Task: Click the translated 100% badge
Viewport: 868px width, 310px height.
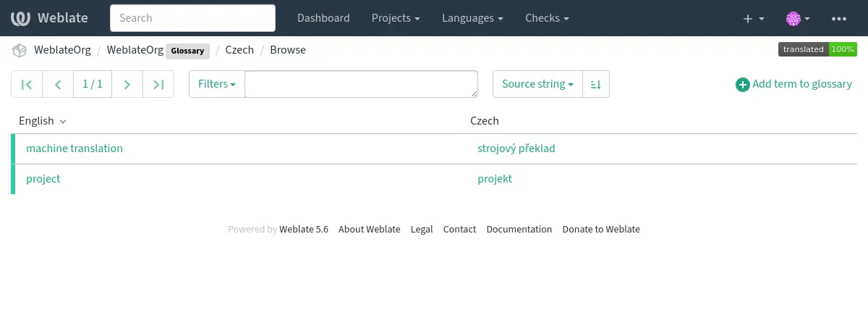Action: click(x=817, y=49)
